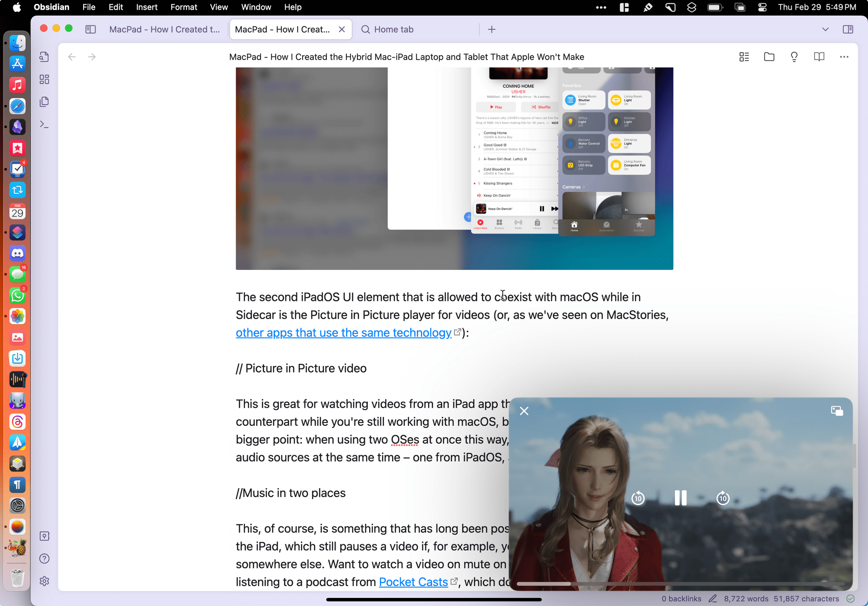Image resolution: width=868 pixels, height=606 pixels.
Task: Click the '//Music in two places' line
Action: click(291, 493)
